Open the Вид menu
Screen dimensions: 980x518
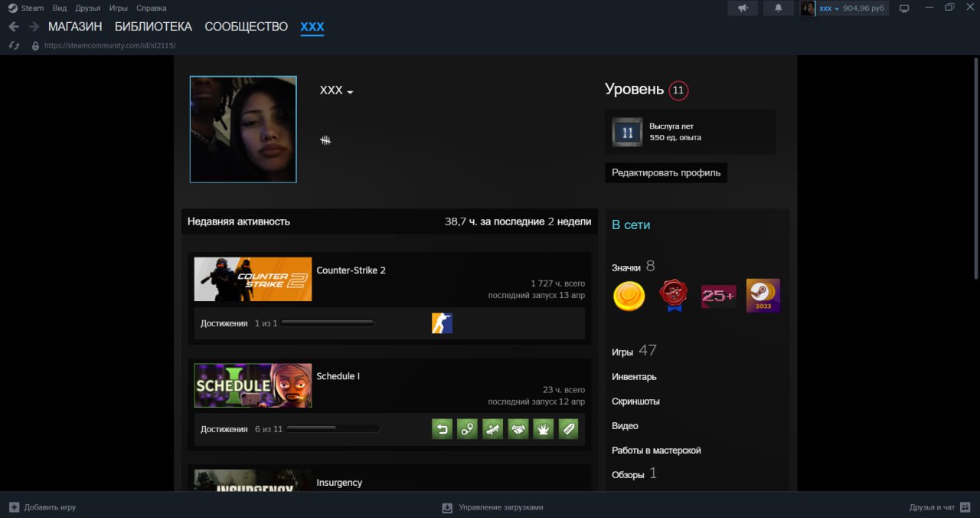[x=60, y=8]
